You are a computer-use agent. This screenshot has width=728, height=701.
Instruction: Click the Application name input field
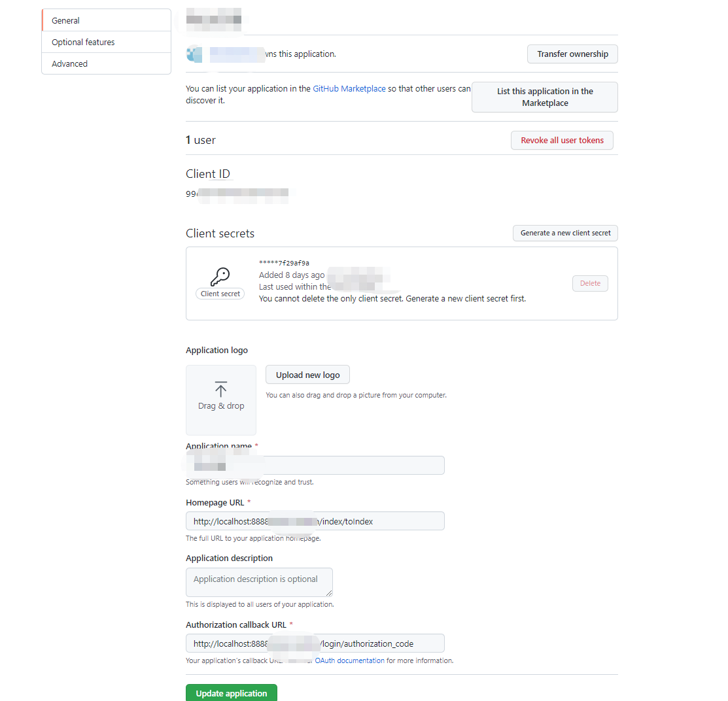click(315, 465)
